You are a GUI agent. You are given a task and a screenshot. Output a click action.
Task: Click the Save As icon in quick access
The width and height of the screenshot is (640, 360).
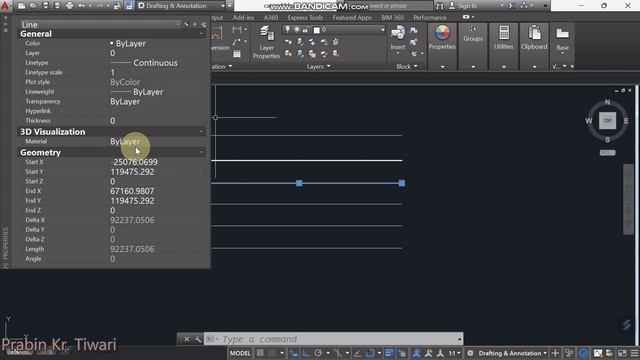pos(57,6)
